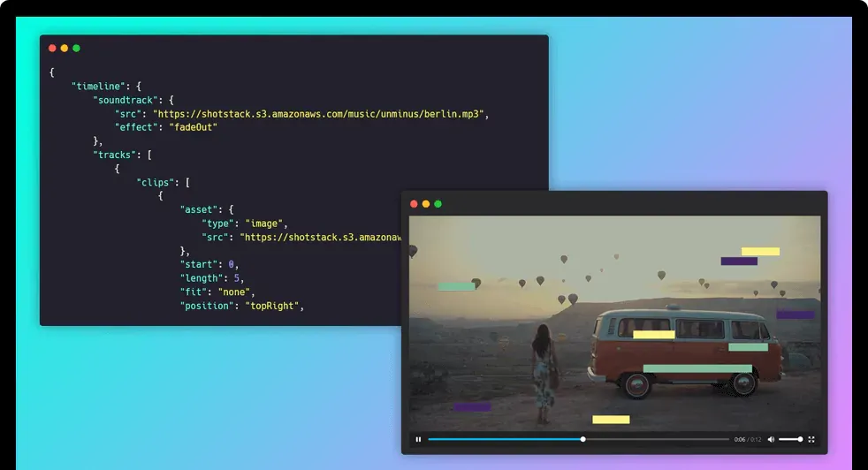868x470 pixels.
Task: Maximize the video player window with green dot
Action: (438, 204)
